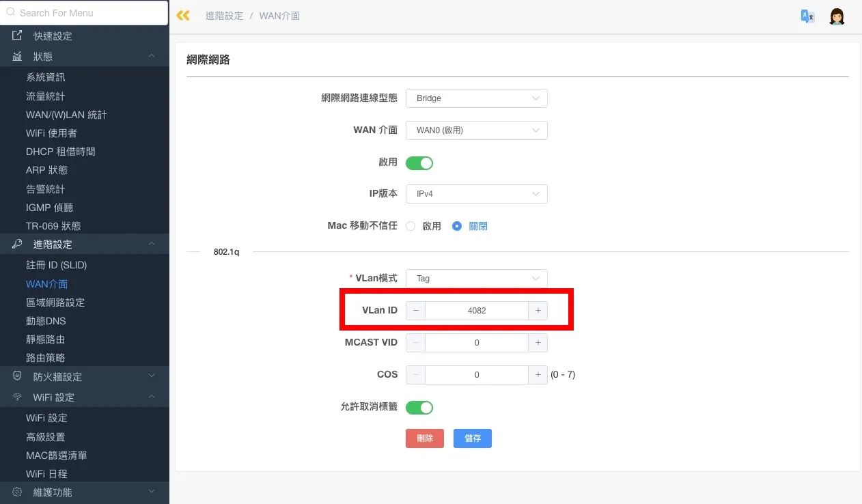Open the 快速設定 quick setup icon
Image resolution: width=862 pixels, height=504 pixels.
click(x=16, y=36)
